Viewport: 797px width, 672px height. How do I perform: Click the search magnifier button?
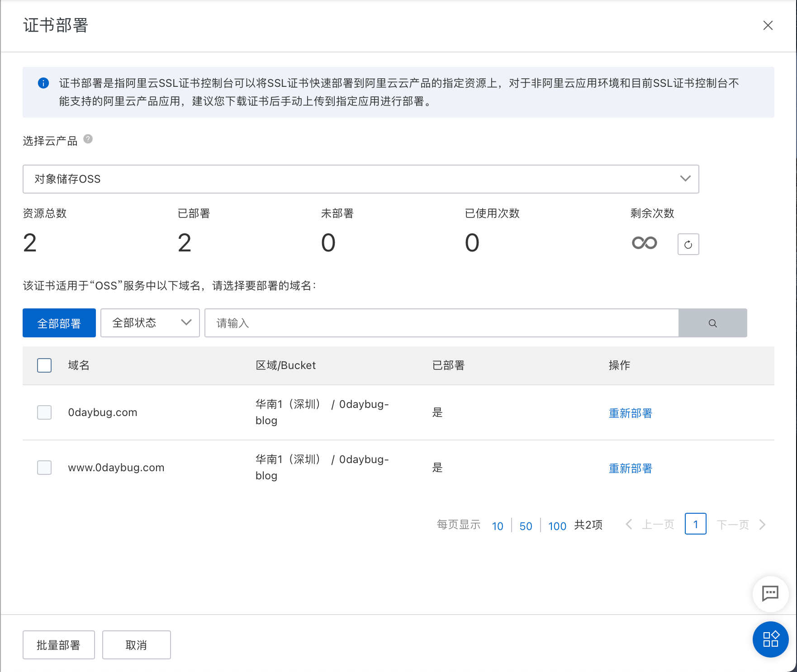[712, 323]
